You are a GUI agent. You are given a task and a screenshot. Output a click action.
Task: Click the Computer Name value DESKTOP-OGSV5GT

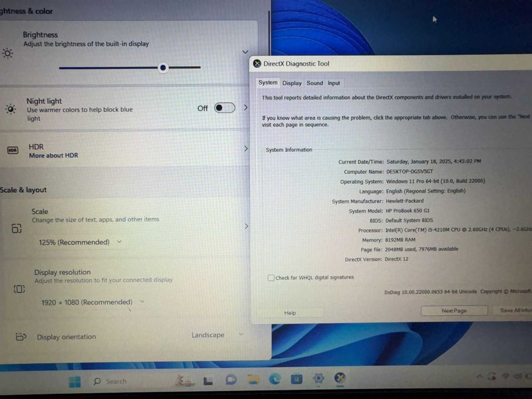point(409,172)
